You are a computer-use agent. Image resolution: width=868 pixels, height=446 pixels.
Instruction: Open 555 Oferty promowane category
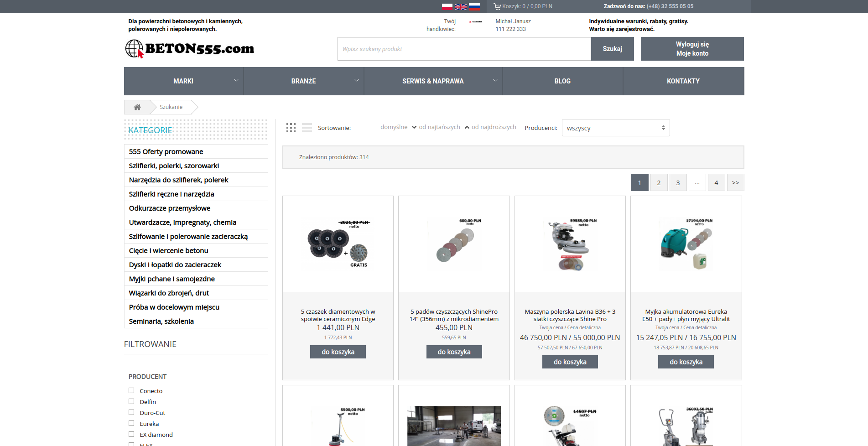pos(196,151)
